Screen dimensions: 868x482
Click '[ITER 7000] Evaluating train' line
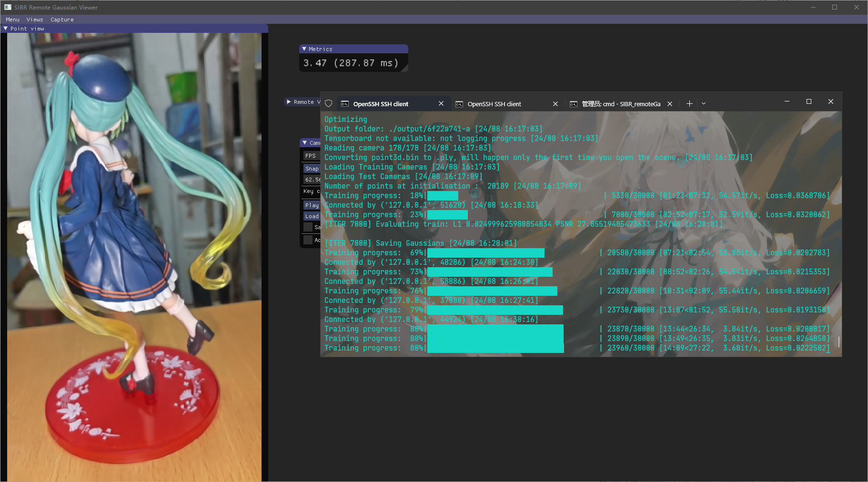(x=524, y=224)
